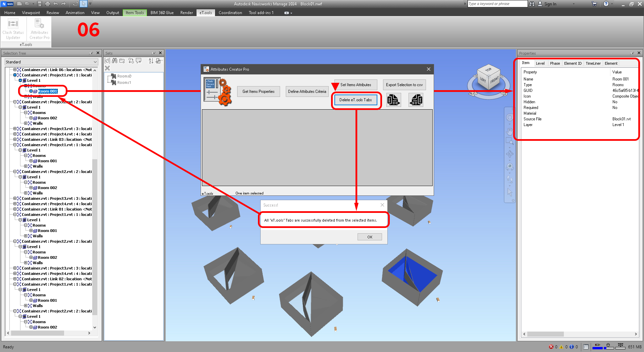This screenshot has height=352, width=644.
Task: Open the quick access toolbar customize dropdown
Action: coord(90,4)
